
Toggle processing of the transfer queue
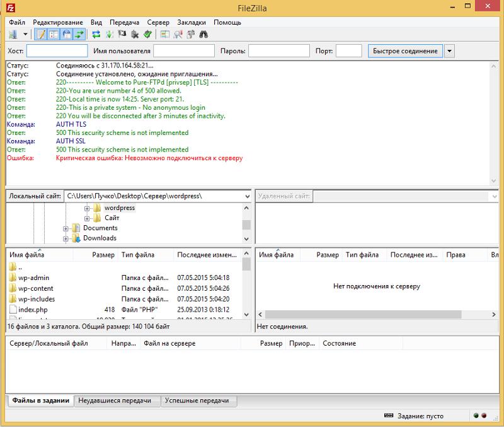tap(109, 34)
